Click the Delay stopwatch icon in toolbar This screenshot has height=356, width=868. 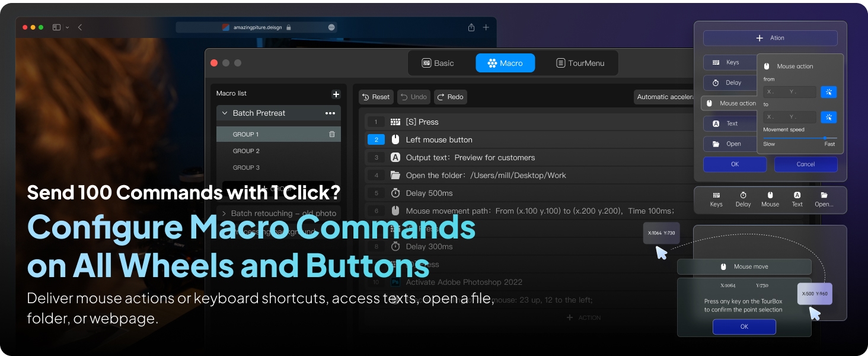tap(743, 195)
